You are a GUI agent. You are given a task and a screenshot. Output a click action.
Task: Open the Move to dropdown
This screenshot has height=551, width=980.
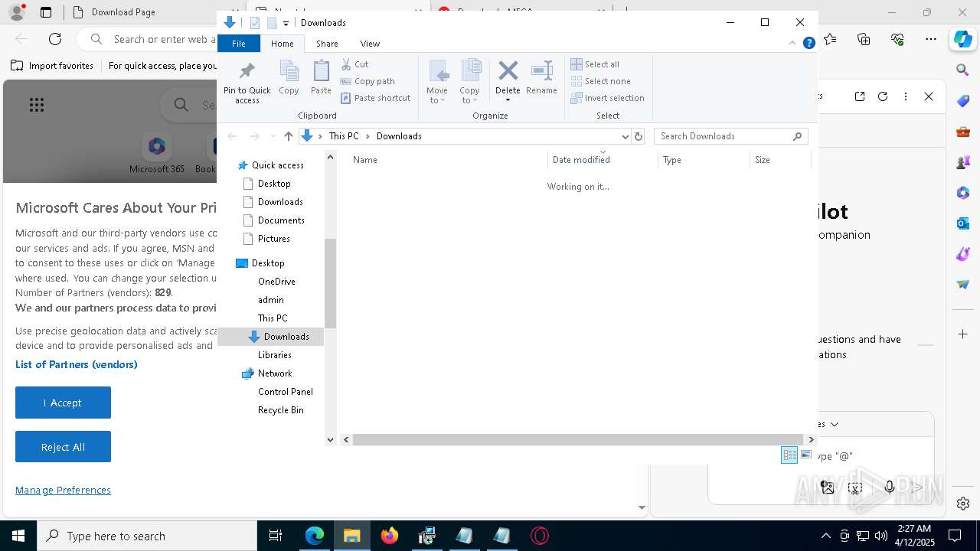tap(437, 82)
